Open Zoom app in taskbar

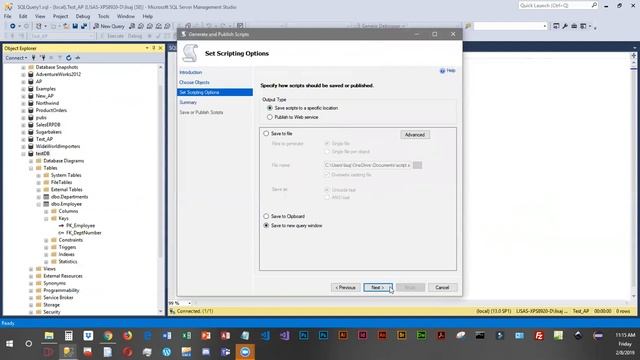(245, 352)
